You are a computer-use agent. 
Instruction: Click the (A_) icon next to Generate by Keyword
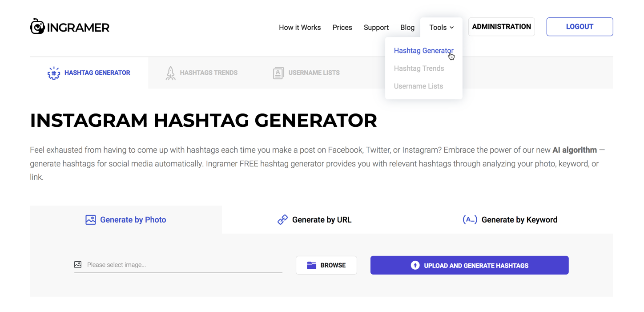(470, 219)
